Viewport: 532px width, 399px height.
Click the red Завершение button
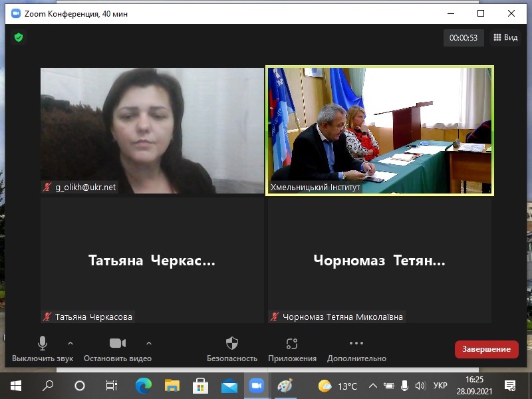pos(486,349)
